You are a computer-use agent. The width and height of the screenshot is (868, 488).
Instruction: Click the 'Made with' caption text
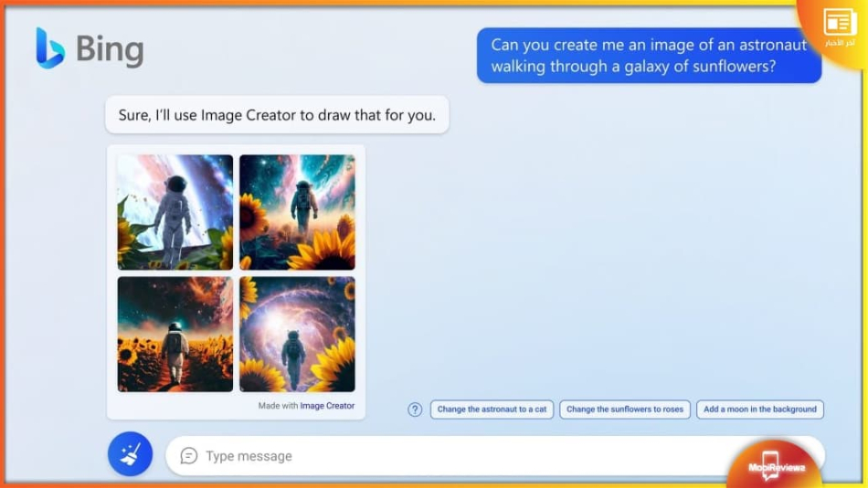pyautogui.click(x=278, y=406)
